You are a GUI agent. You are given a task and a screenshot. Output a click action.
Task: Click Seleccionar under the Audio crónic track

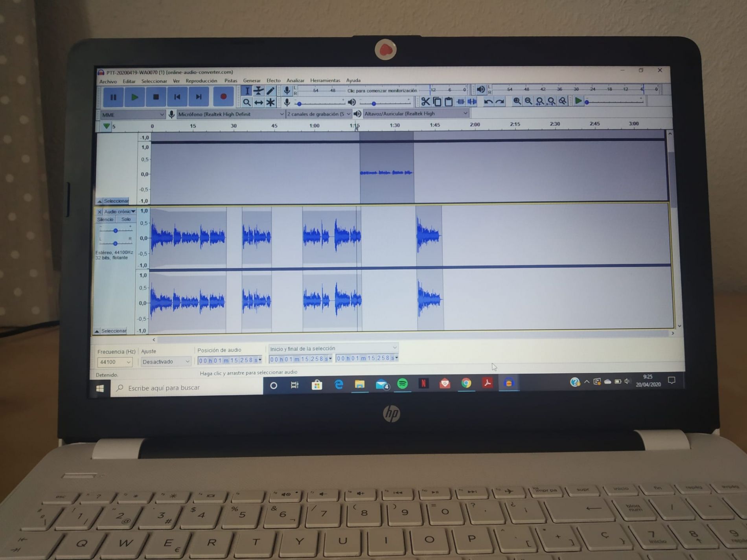coord(114,331)
